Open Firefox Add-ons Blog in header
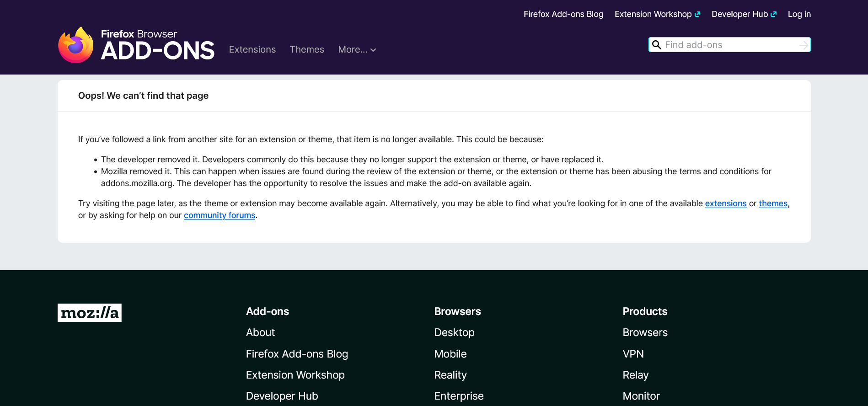This screenshot has height=406, width=868. tap(563, 14)
